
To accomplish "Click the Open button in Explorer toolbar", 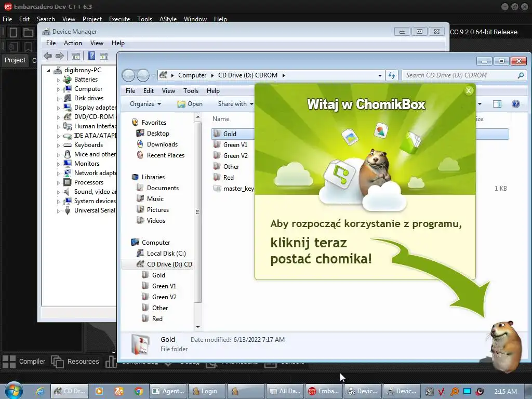I will point(190,104).
